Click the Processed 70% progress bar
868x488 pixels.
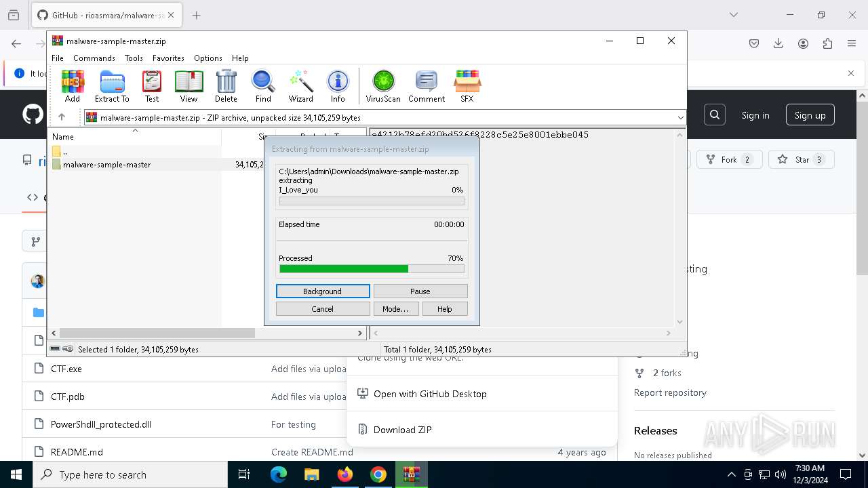pyautogui.click(x=372, y=269)
